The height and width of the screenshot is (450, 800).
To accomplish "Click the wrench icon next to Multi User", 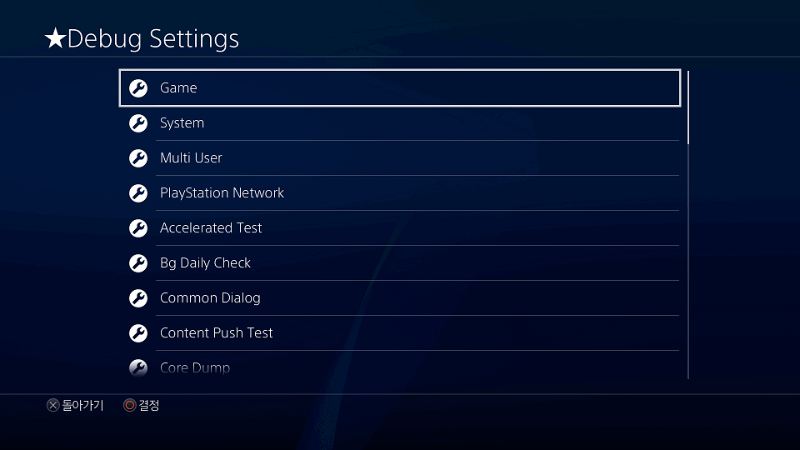I will tap(138, 158).
